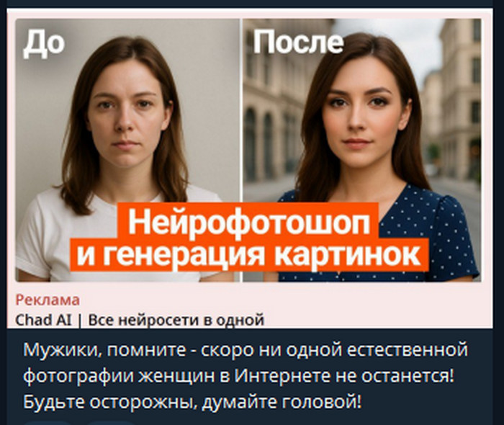The width and height of the screenshot is (504, 425).
Task: Open the 'После' after photo
Action: (361, 150)
